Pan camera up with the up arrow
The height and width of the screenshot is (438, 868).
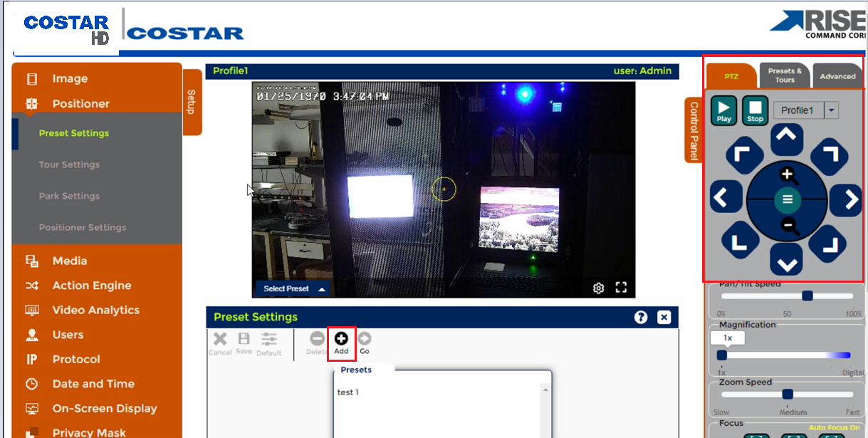tap(786, 139)
